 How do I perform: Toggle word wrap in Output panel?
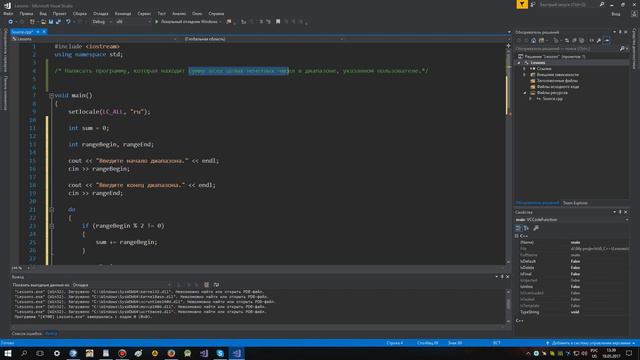click(216, 285)
